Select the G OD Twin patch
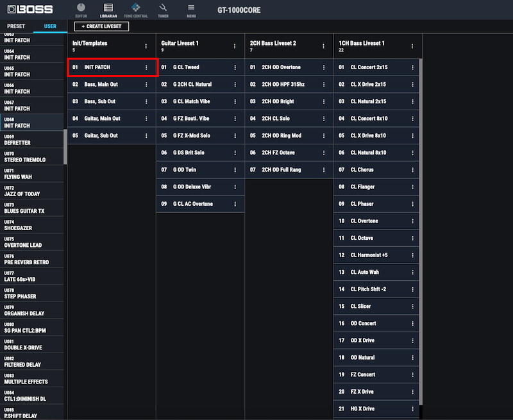 [x=200, y=170]
